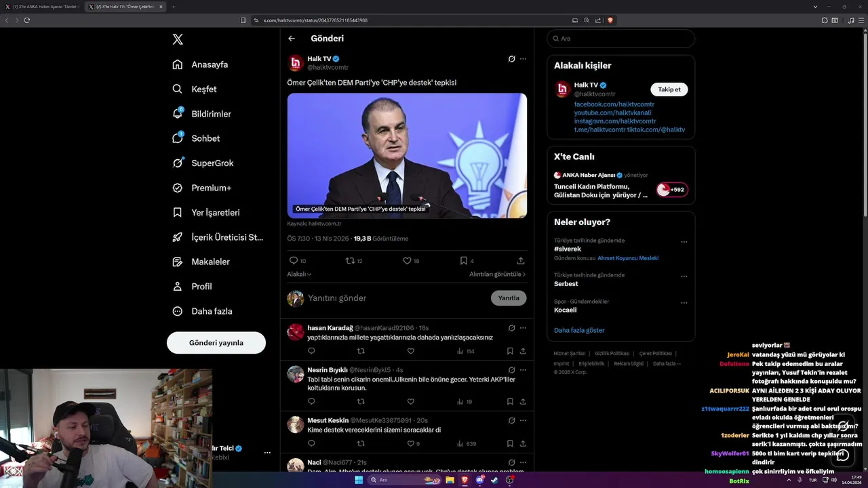Click Windows taskbar Ara search box
The height and width of the screenshot is (488, 868).
(x=404, y=480)
